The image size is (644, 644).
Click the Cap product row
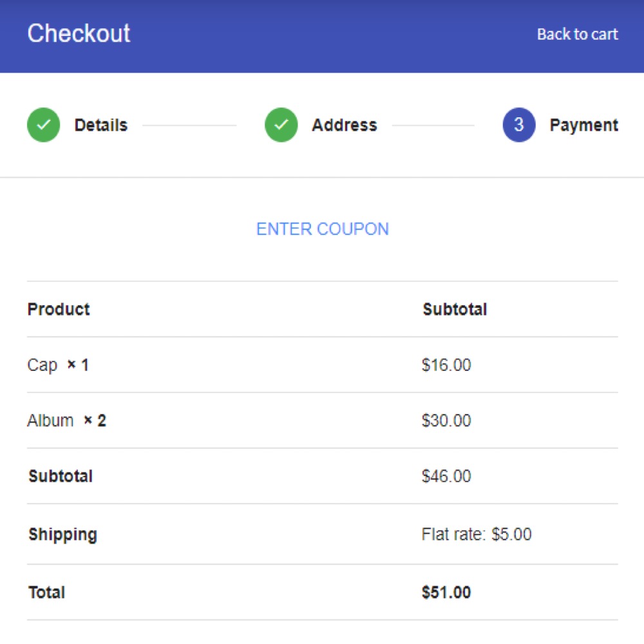click(x=323, y=365)
